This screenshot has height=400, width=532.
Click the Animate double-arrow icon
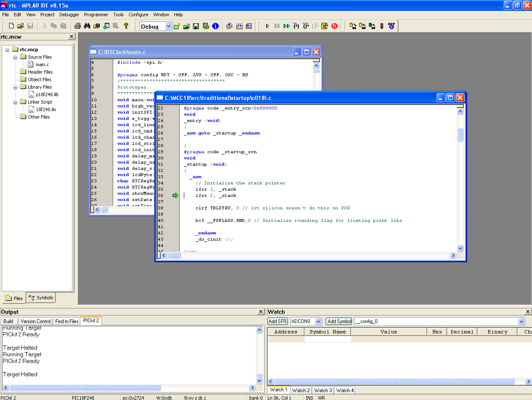[287, 26]
